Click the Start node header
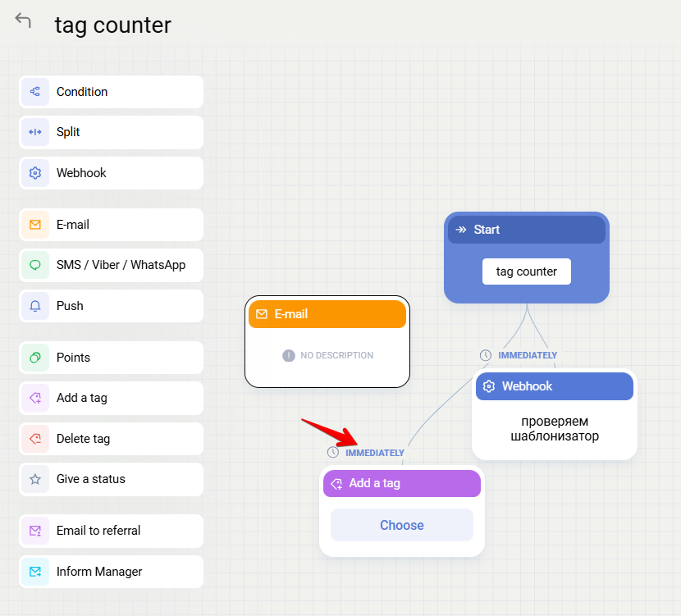Image resolution: width=681 pixels, height=616 pixels. 526,230
